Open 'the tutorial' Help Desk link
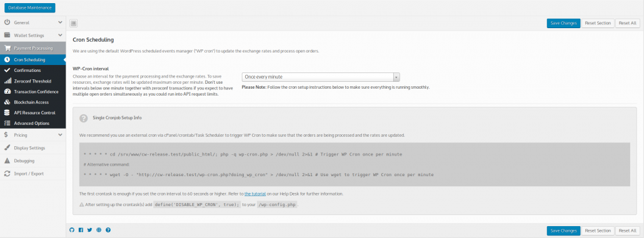Screen dimensions: 644x238 point(255,194)
